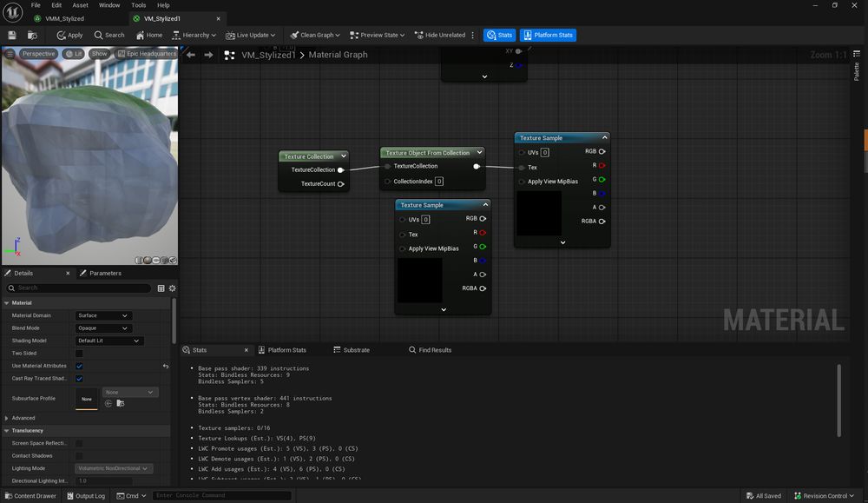The height and width of the screenshot is (503, 868).
Task: Select the cylinder preview mesh shape
Action: 139,261
